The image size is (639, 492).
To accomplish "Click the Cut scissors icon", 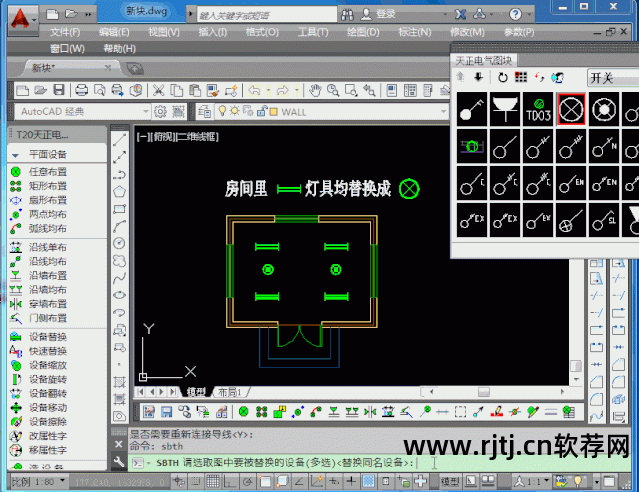I will 158,90.
